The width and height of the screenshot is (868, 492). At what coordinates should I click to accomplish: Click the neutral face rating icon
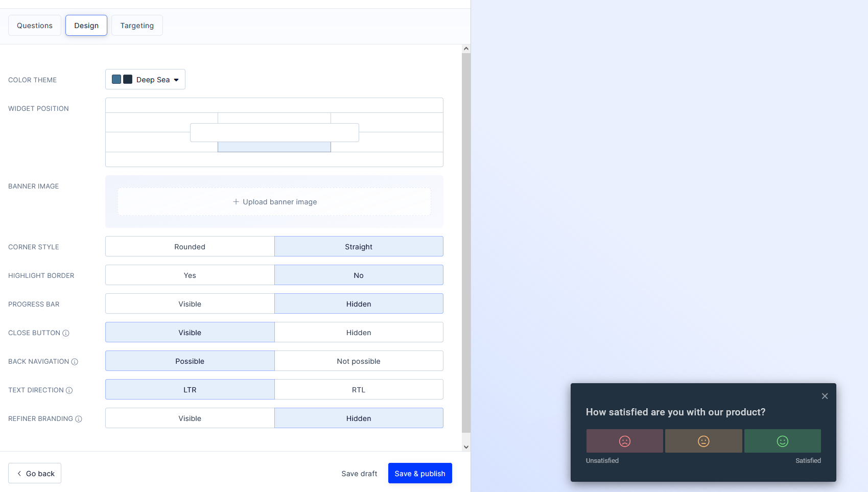703,441
